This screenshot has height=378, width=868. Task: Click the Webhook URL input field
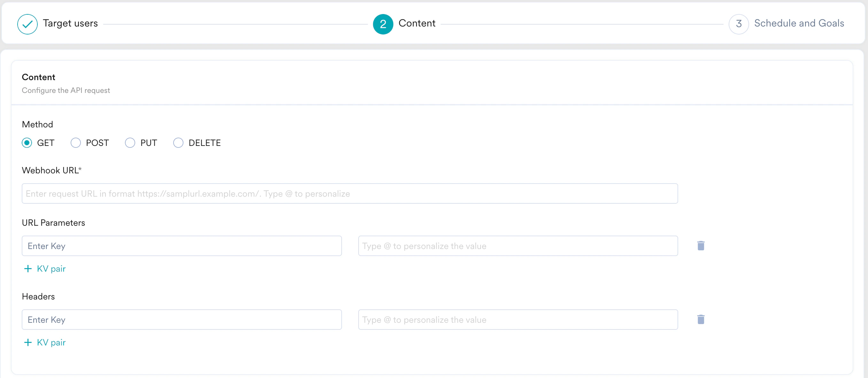(x=349, y=193)
